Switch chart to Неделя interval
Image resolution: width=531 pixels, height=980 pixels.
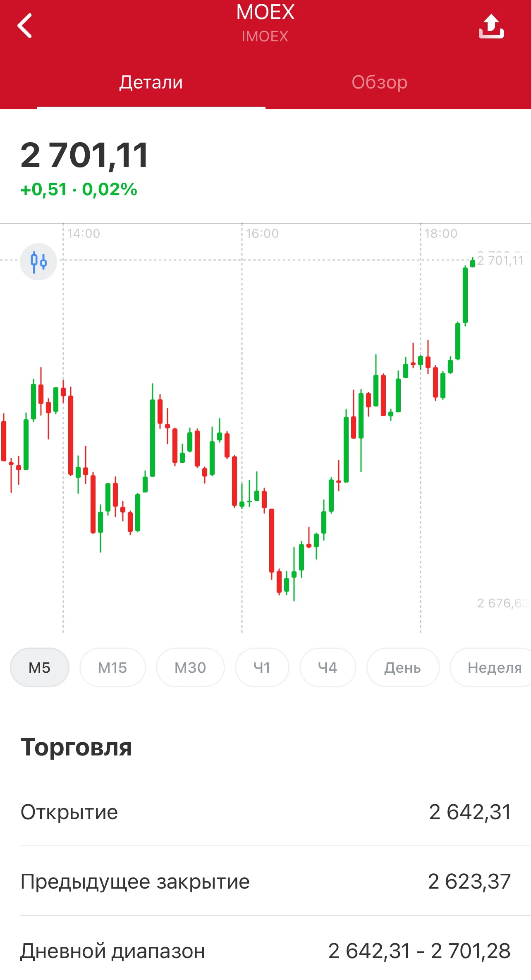click(x=492, y=667)
